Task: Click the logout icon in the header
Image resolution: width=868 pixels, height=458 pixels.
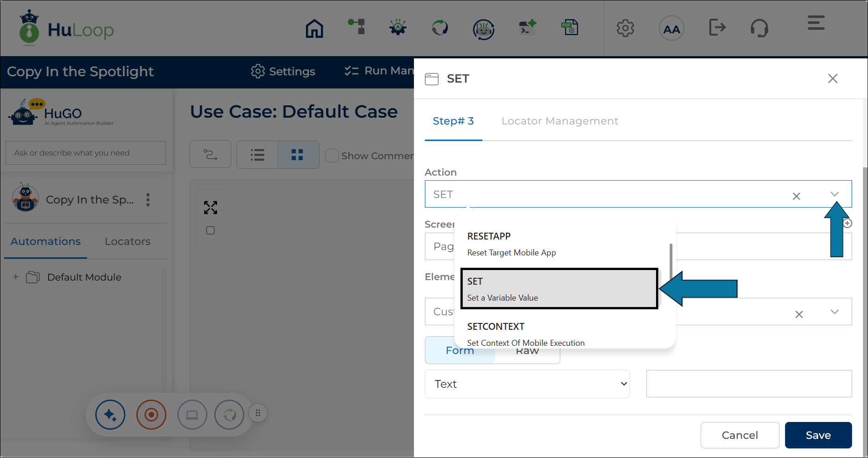Action: tap(717, 27)
